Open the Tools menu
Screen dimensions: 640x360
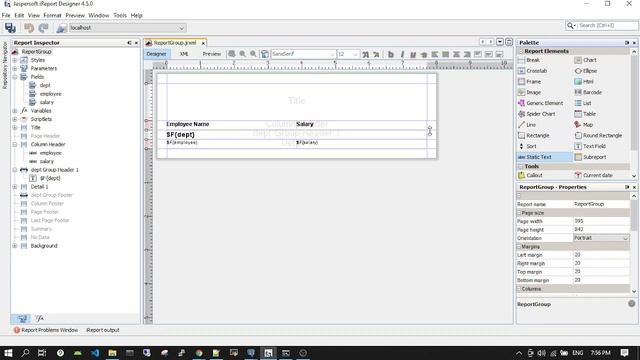[x=120, y=16]
